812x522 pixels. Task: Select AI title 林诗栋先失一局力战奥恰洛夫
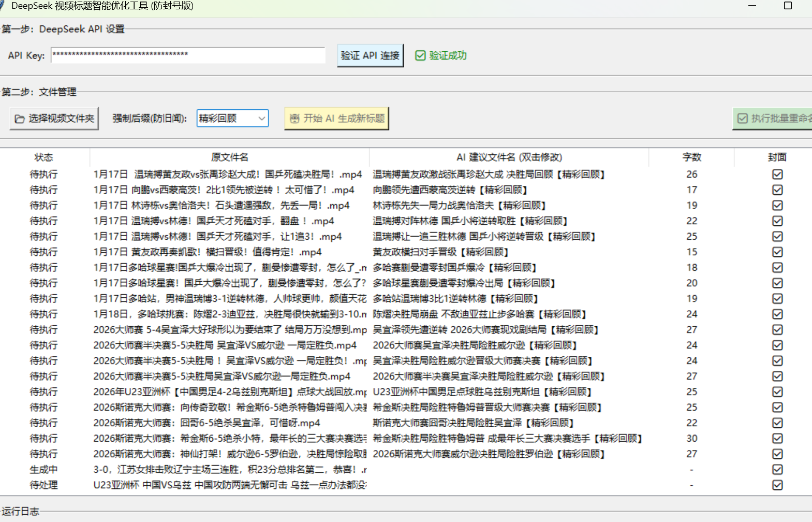click(x=460, y=206)
